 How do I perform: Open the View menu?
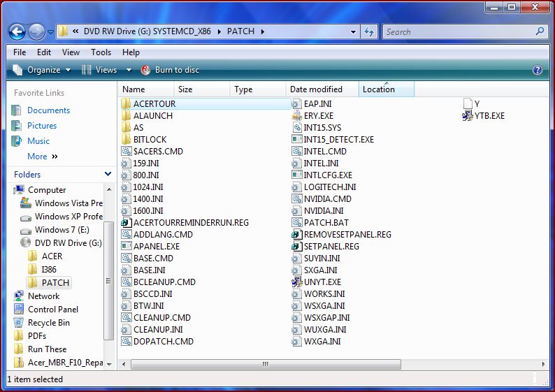pos(71,52)
